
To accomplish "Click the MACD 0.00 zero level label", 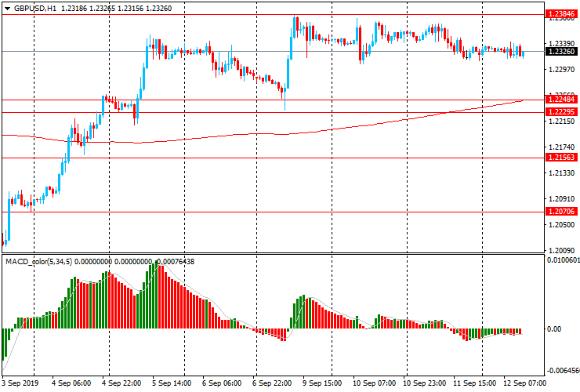I will point(553,329).
